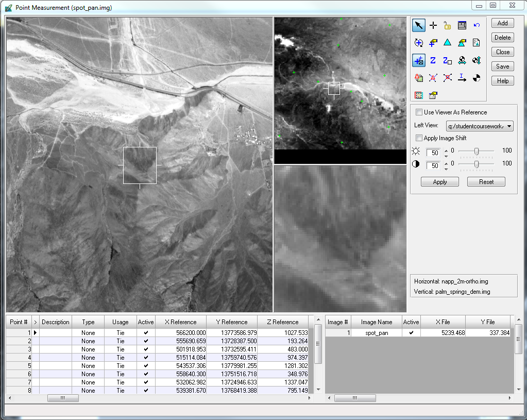Click the red and cyan overlapping frames icon
Viewport: 527px width, 420px height.
[418, 95]
